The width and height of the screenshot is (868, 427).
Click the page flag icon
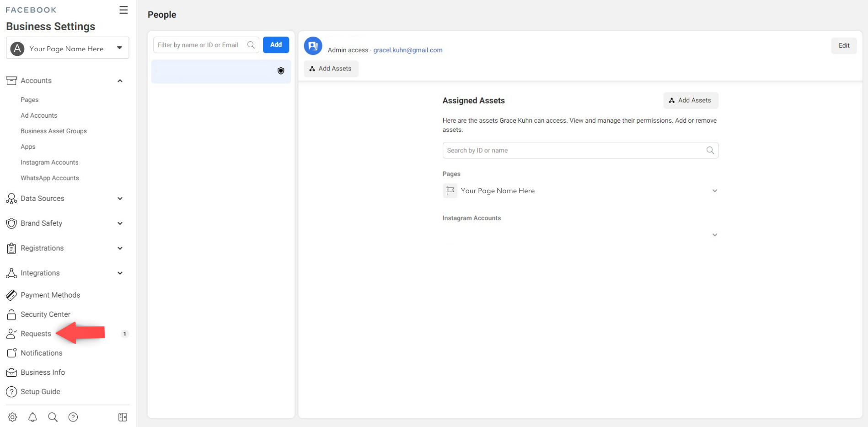click(450, 190)
